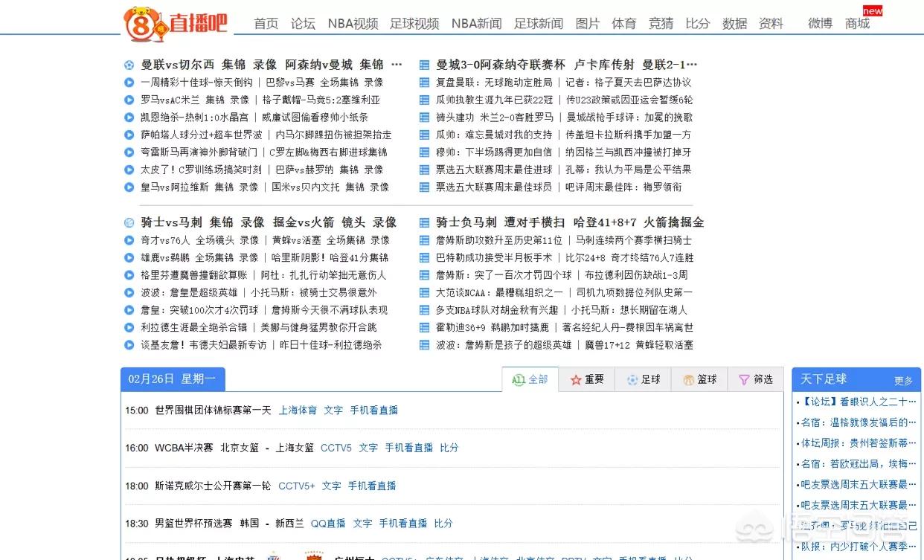This screenshot has width=924, height=560.
Task: Click news icon beside 霍勒迪36+9
Action: point(425,327)
